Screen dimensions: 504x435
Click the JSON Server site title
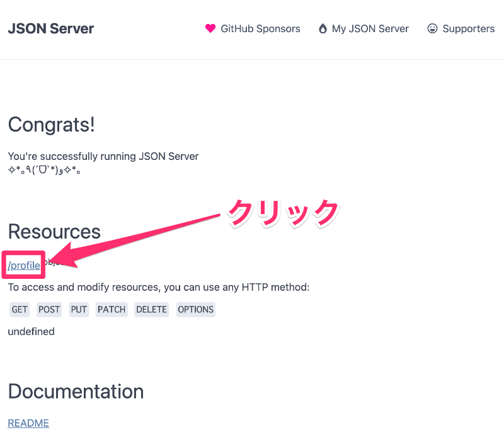51,29
